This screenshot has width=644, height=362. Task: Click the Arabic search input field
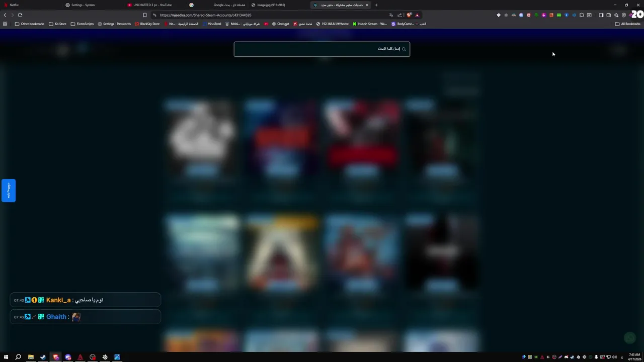322,49
